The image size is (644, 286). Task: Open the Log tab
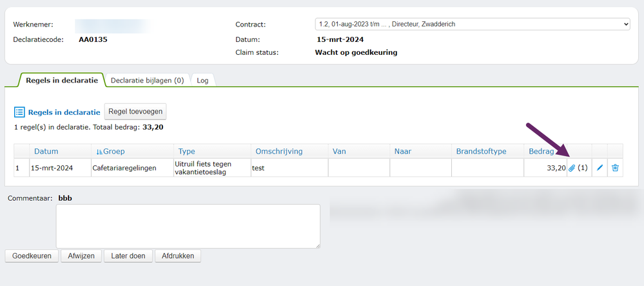tap(202, 81)
